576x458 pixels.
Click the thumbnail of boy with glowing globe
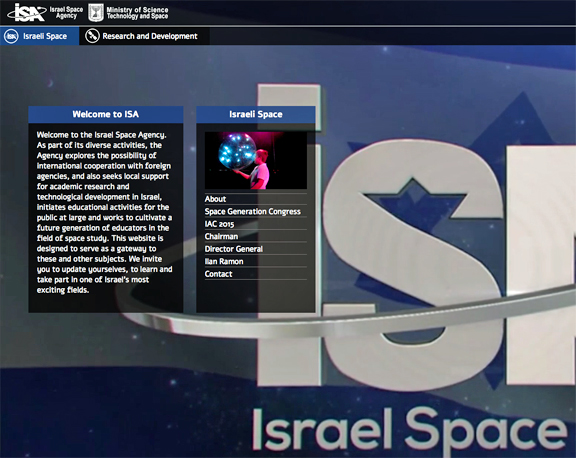point(256,161)
